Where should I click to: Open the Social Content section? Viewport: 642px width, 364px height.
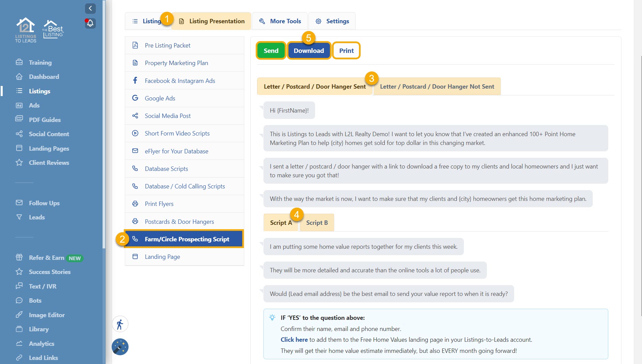tap(49, 134)
